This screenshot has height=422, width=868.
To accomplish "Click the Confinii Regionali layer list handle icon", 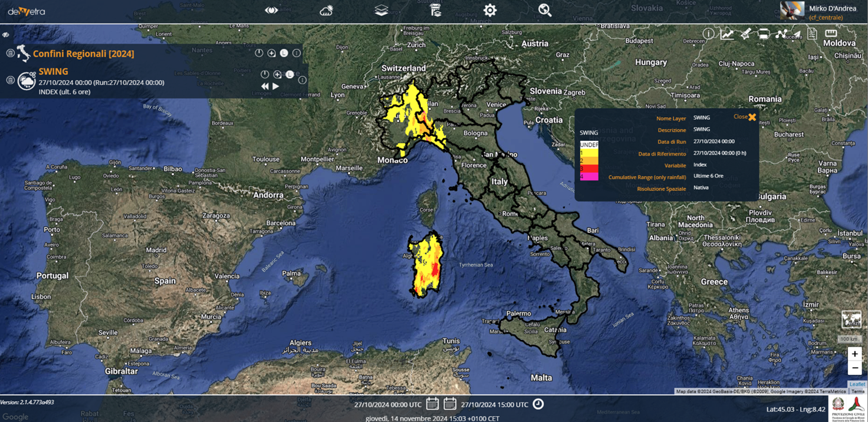I will pyautogui.click(x=10, y=53).
